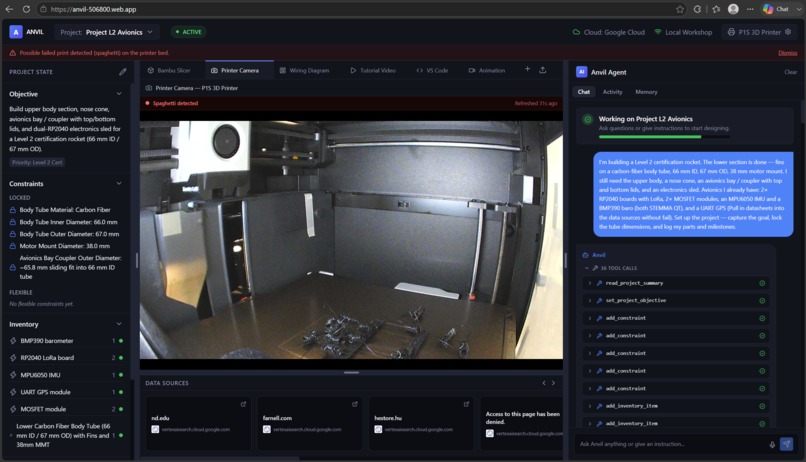Click the BMP390 barometer part icon
This screenshot has width=806, height=462.
pyautogui.click(x=13, y=341)
